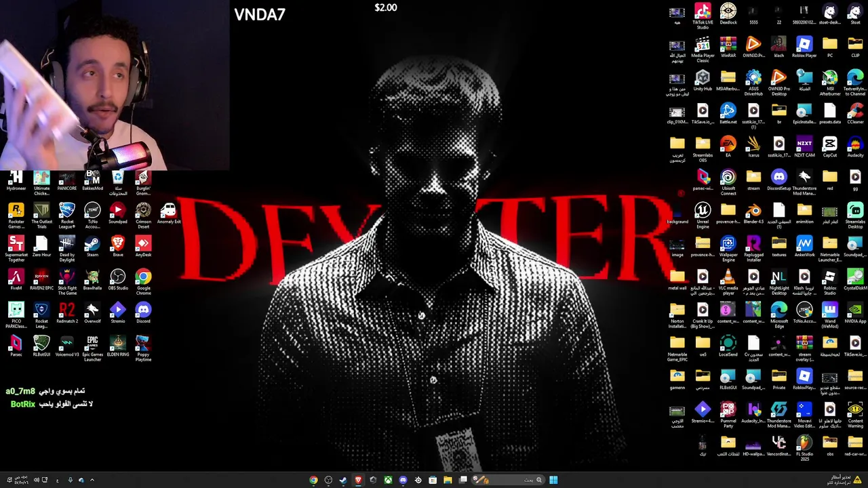
Task: Open the CCleaner shortcut
Action: tap(855, 113)
